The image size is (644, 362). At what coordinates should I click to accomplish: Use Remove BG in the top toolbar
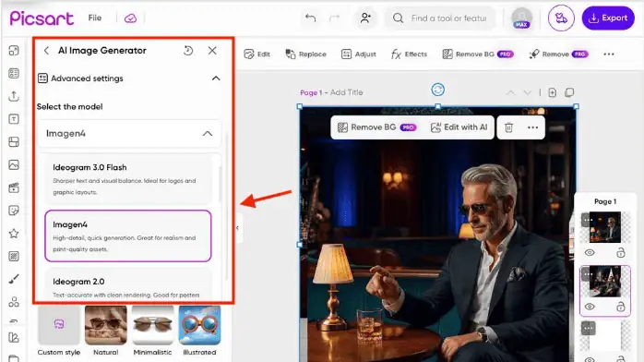[478, 54]
